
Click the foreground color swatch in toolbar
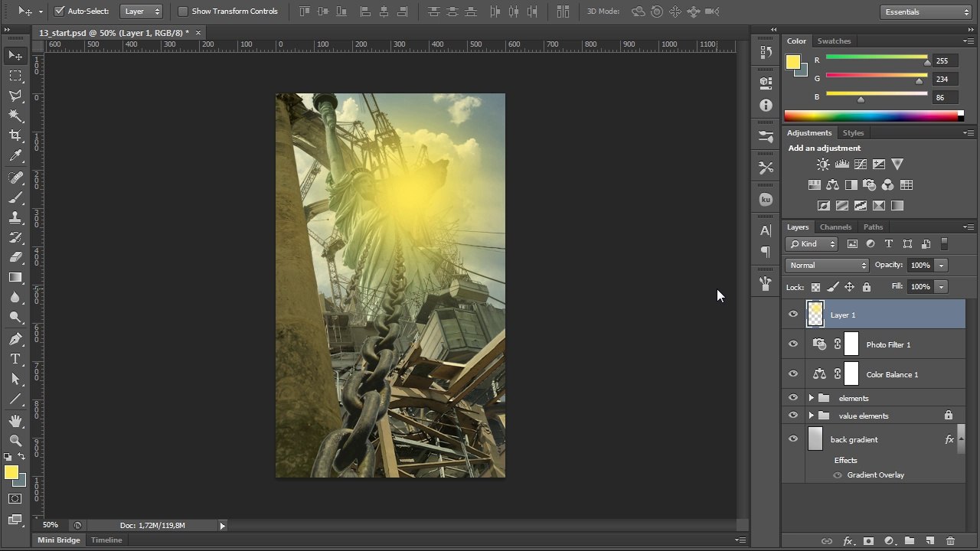coord(11,473)
